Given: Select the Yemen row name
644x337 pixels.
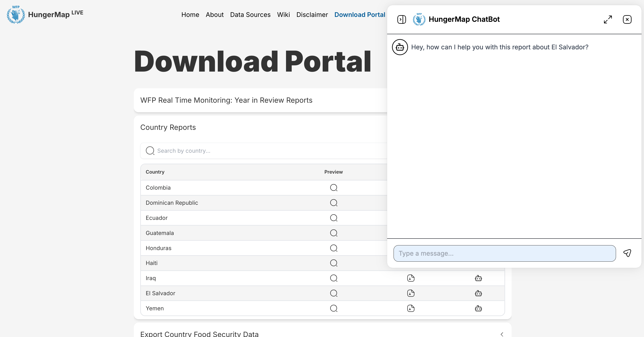Looking at the screenshot, I should [154, 309].
